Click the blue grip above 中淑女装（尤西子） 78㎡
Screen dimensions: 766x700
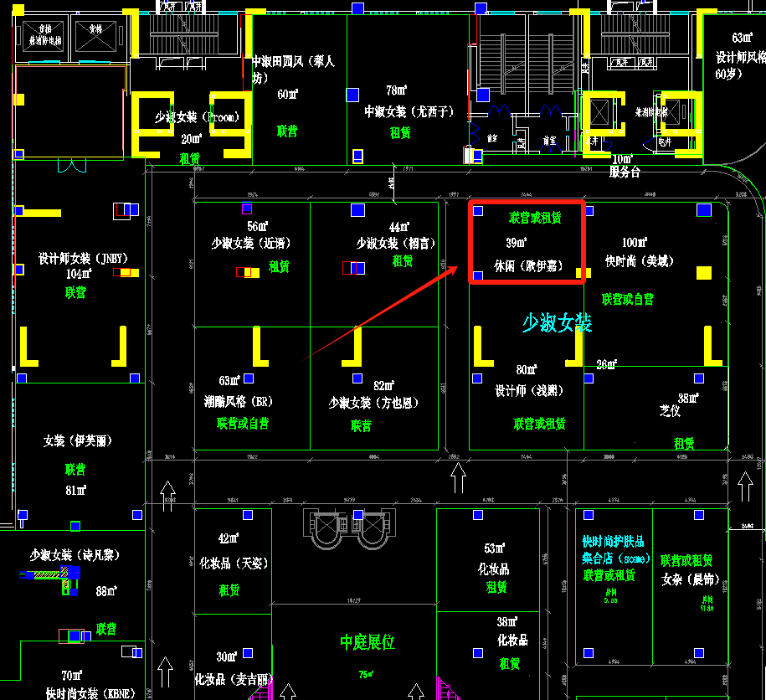pyautogui.click(x=352, y=92)
